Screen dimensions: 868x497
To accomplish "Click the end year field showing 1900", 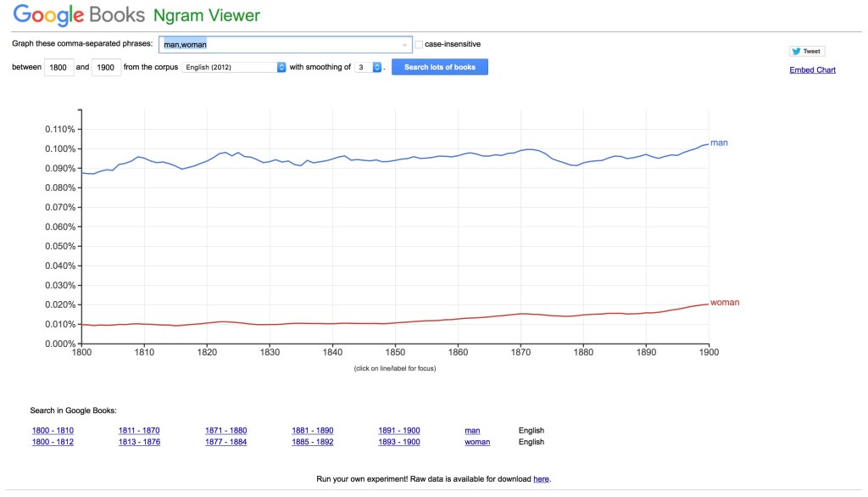I will (x=105, y=68).
